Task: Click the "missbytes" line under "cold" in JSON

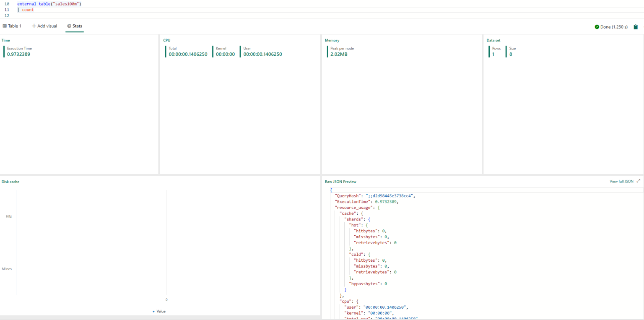Action: click(x=371, y=266)
